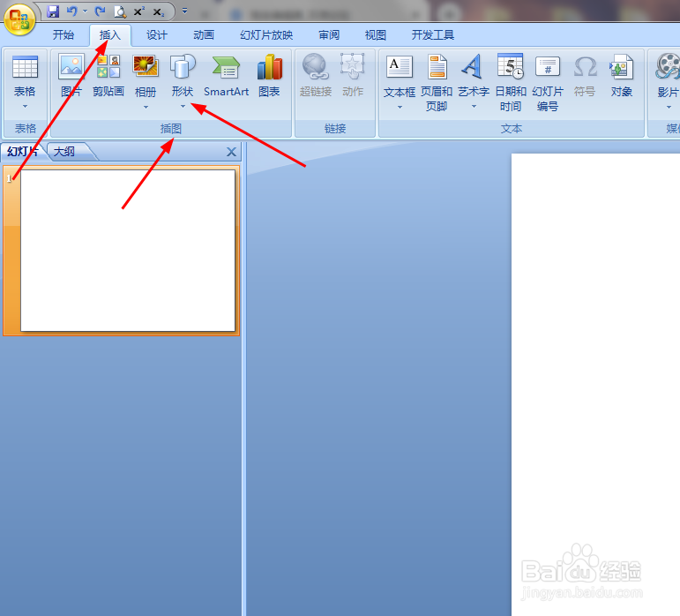Insert 页眉和页脚 header and footer

pos(437,82)
